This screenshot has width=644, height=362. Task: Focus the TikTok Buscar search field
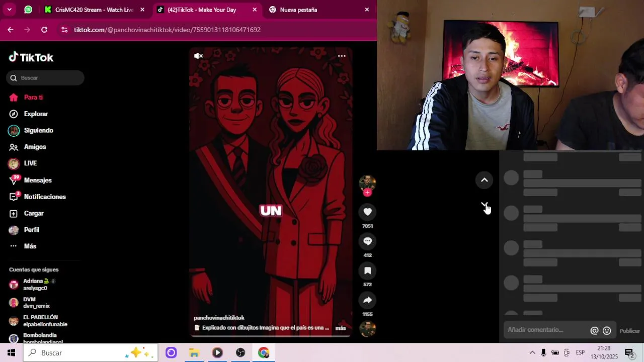pyautogui.click(x=45, y=78)
